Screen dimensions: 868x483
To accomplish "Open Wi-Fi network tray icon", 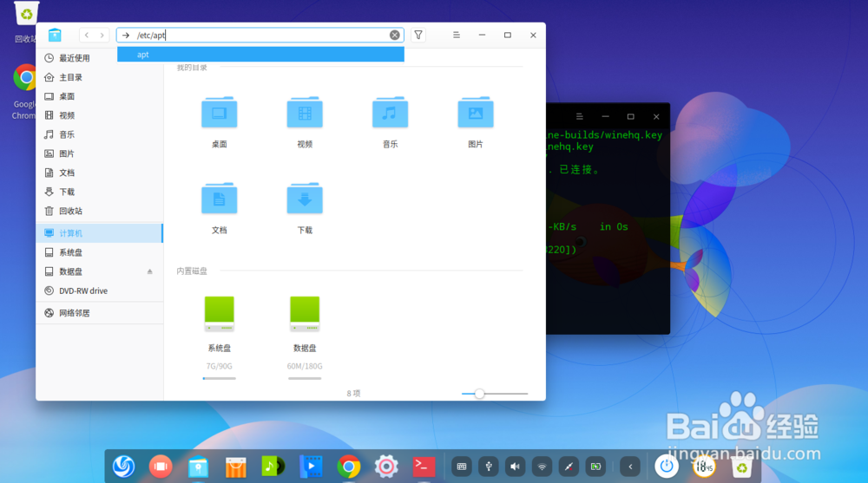I will click(x=542, y=467).
